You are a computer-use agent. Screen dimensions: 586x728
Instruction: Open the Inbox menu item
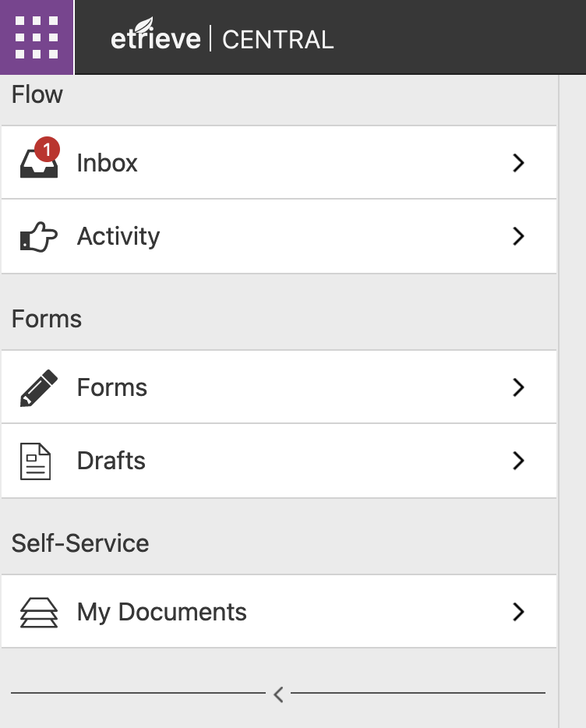coord(108,163)
